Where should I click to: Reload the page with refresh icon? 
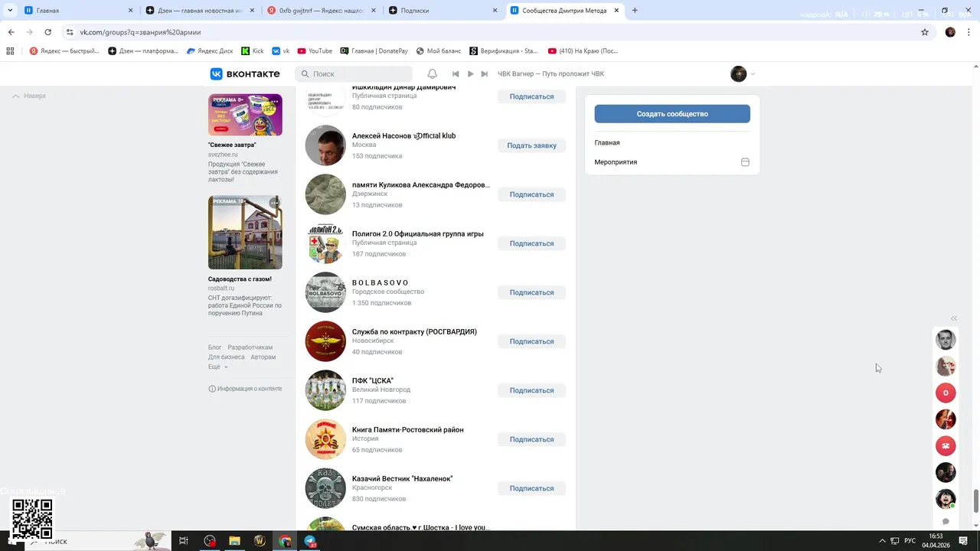[47, 32]
